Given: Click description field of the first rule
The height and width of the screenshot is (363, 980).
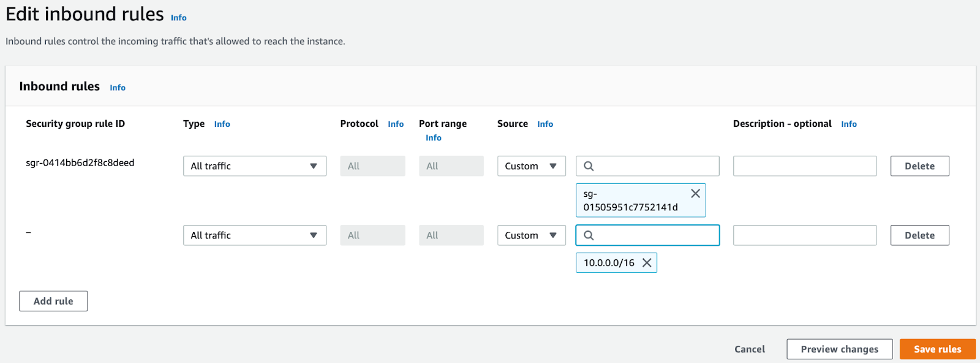Looking at the screenshot, I should pos(804,166).
